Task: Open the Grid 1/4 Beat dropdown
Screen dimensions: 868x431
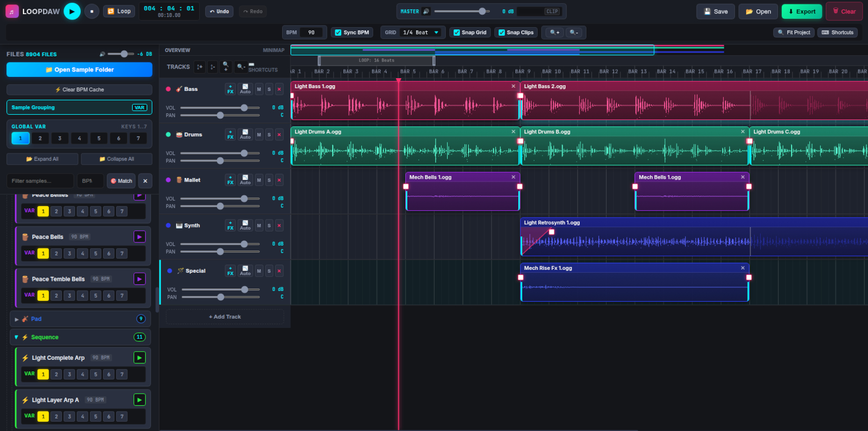Action: point(422,33)
